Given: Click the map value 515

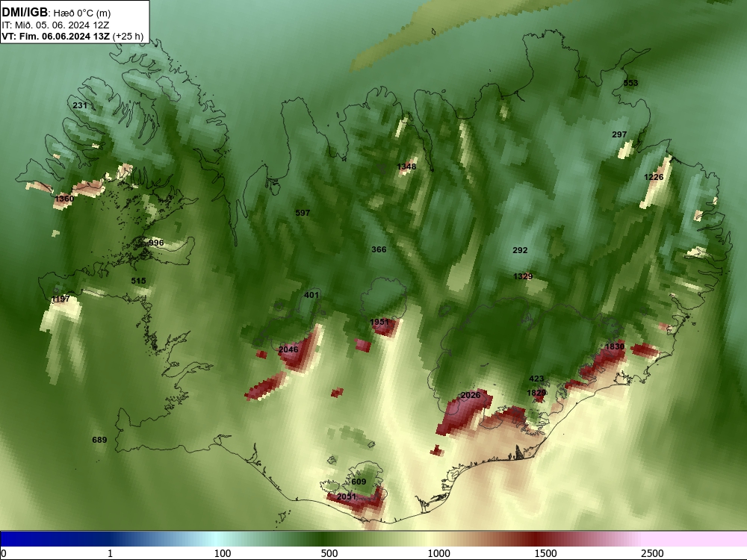Looking at the screenshot, I should pyautogui.click(x=139, y=281).
